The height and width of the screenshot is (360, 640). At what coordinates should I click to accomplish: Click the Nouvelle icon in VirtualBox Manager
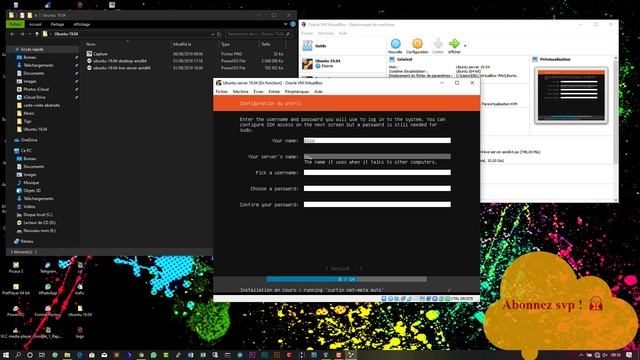395,46
